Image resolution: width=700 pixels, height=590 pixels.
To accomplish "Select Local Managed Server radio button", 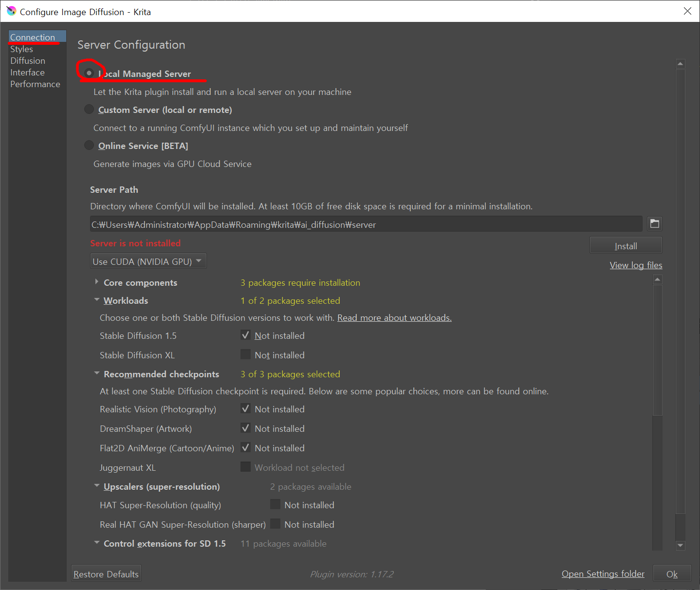I will click(x=89, y=73).
